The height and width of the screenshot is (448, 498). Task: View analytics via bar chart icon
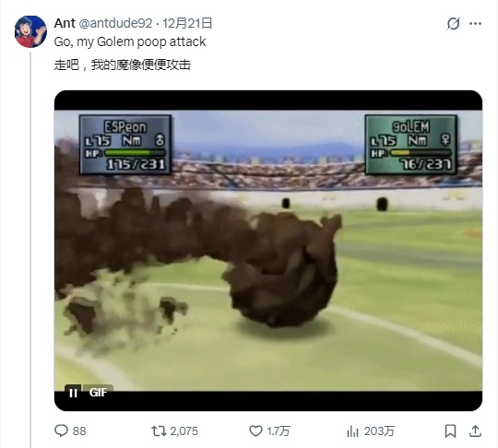(352, 431)
